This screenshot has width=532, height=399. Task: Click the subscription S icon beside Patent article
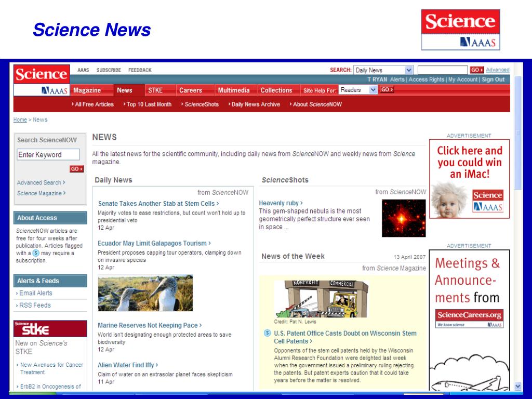point(268,333)
